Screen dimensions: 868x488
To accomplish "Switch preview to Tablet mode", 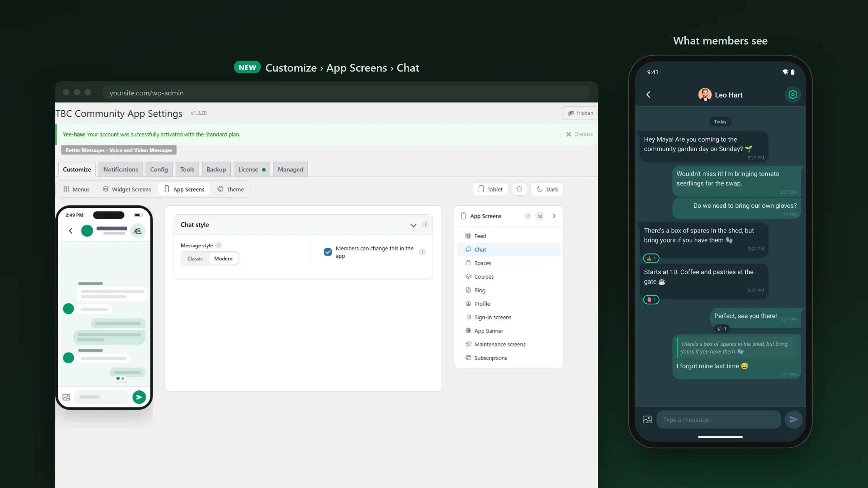I will [x=490, y=189].
